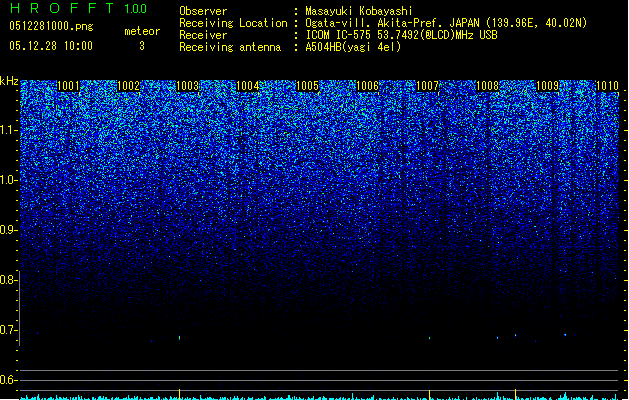Click the 1.1 frequency axis label
The height and width of the screenshot is (400, 629).
click(x=9, y=131)
